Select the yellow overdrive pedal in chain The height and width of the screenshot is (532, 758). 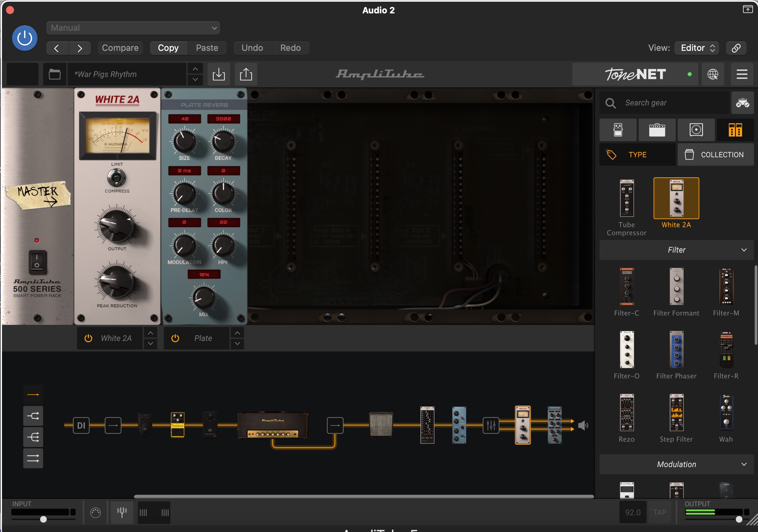click(178, 425)
